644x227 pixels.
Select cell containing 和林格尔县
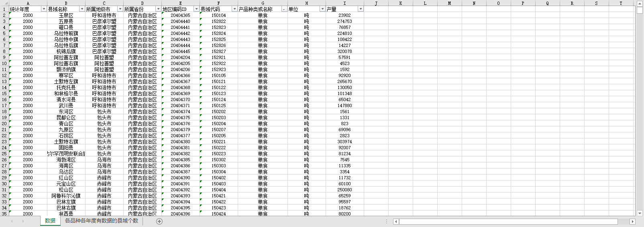[66, 93]
